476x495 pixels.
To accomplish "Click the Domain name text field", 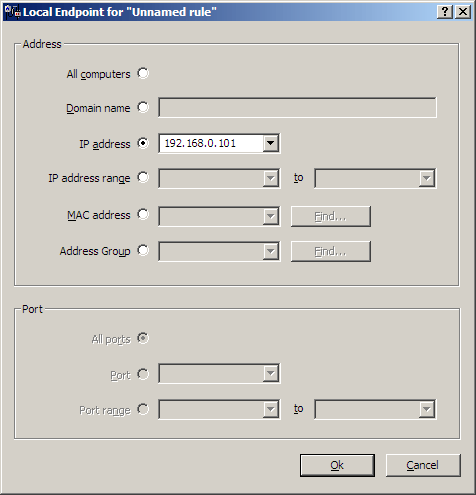I will click(297, 108).
